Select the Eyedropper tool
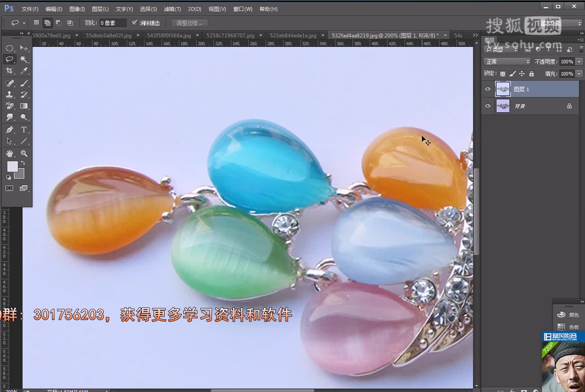 [x=24, y=71]
